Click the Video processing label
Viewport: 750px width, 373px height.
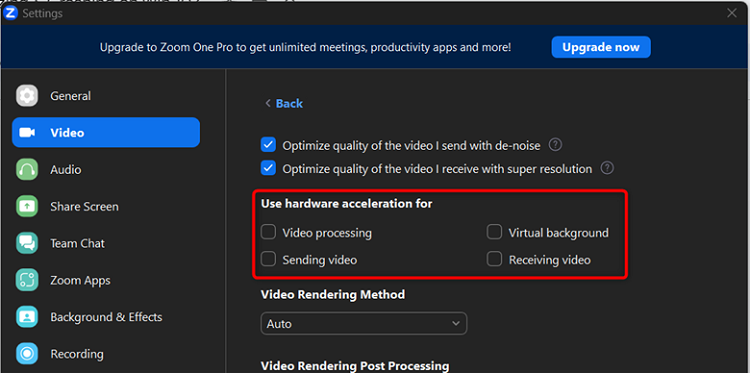point(327,233)
